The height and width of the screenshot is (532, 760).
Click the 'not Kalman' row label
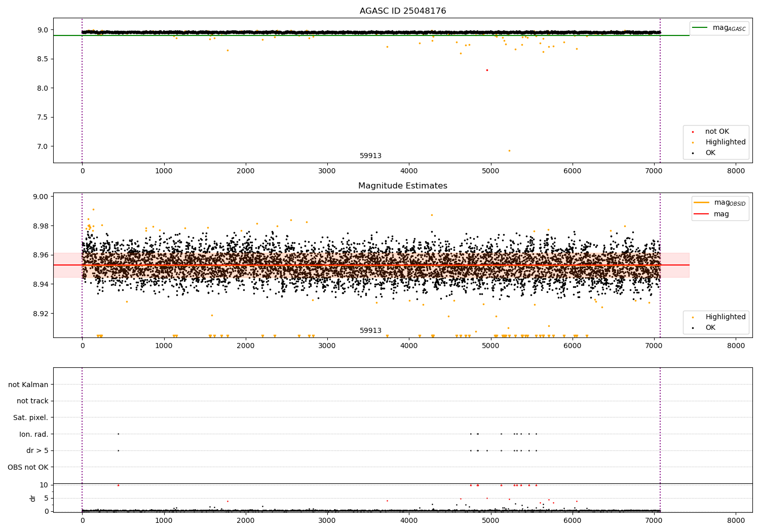[x=28, y=385]
